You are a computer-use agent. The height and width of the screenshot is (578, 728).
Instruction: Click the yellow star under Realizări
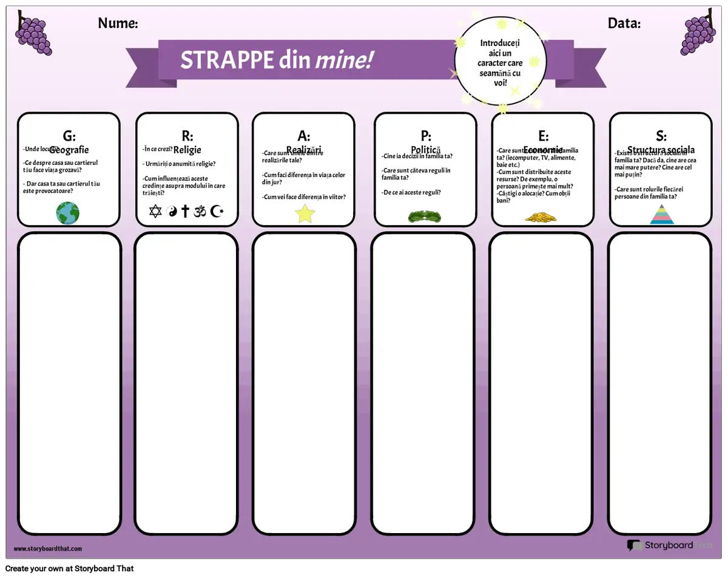coord(305,213)
